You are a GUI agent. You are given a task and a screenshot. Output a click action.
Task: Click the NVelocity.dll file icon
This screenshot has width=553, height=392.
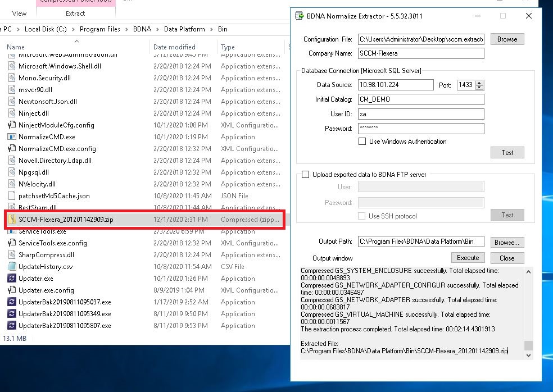pyautogui.click(x=12, y=184)
